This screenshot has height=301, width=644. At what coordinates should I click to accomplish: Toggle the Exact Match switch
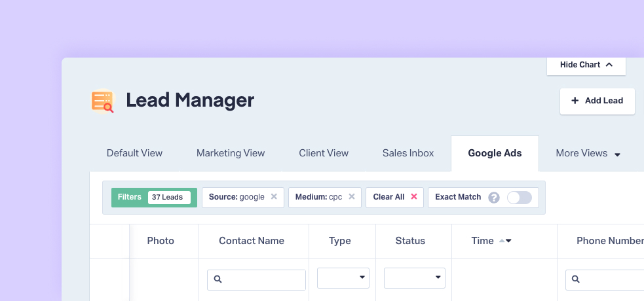(520, 198)
